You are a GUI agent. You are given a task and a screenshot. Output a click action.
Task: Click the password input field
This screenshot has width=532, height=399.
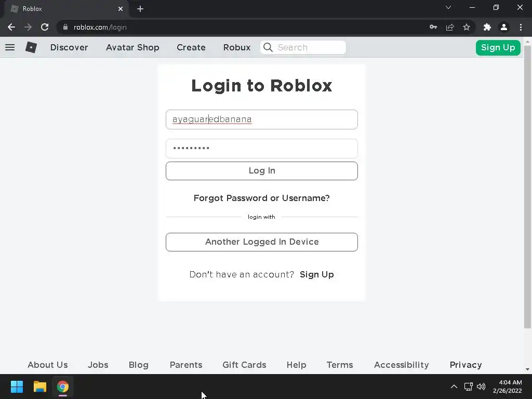(x=262, y=148)
